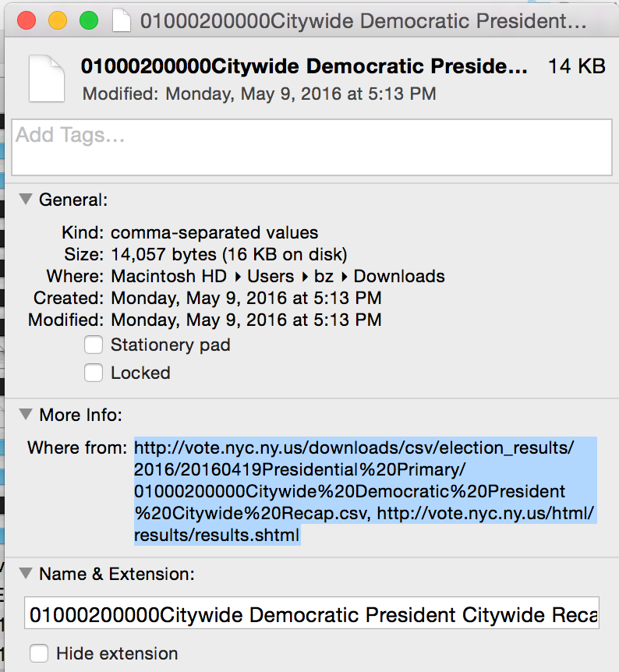Click the document proxy icon in title bar
Screen dimensions: 619x672
[x=121, y=21]
